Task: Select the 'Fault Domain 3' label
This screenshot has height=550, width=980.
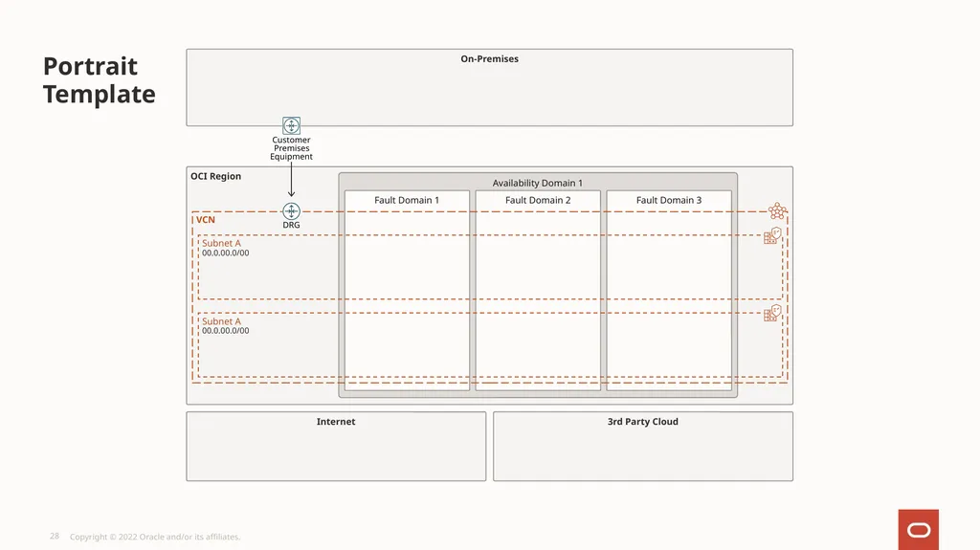Action: pyautogui.click(x=669, y=200)
